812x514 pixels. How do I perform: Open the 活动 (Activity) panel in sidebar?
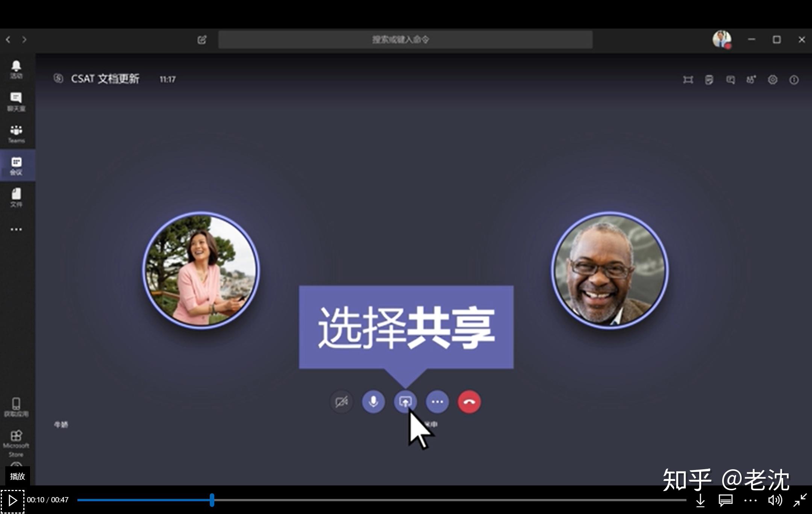16,70
